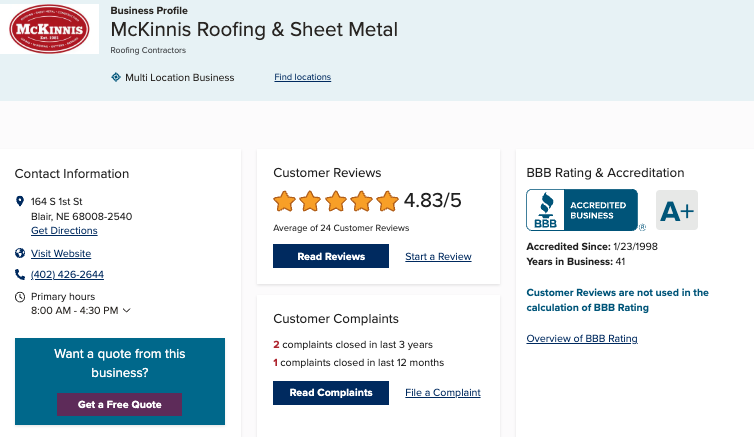The image size is (754, 437).
Task: Click the Blair, NE 68008-2540 address line
Action: click(82, 216)
